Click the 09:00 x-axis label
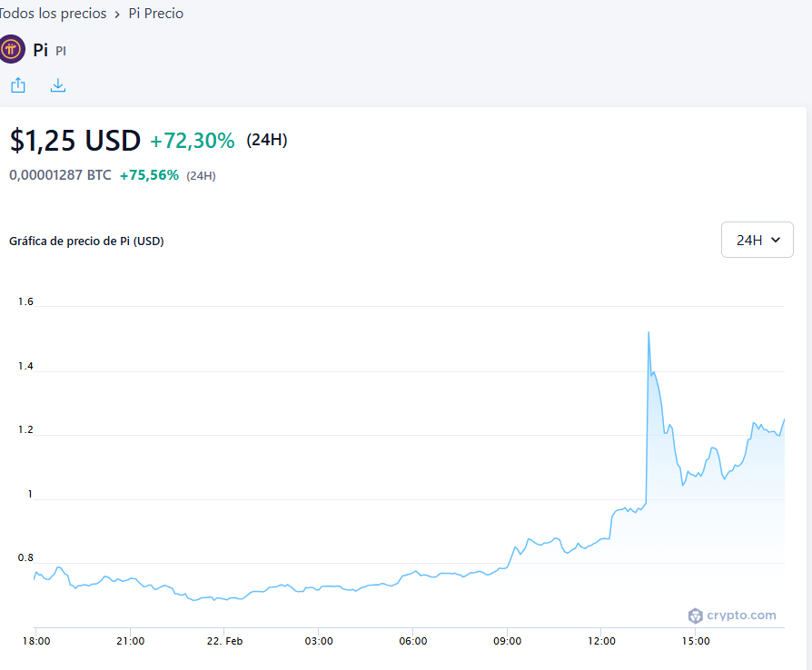The height and width of the screenshot is (670, 812). pyautogui.click(x=508, y=641)
